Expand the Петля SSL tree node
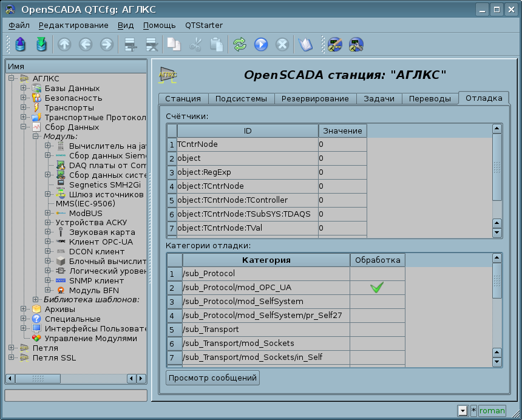 tap(12, 358)
